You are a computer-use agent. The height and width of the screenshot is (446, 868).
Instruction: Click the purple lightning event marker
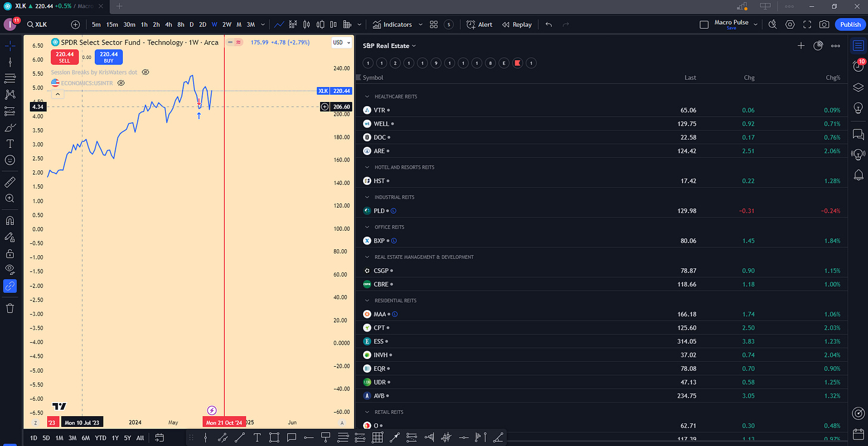point(212,410)
